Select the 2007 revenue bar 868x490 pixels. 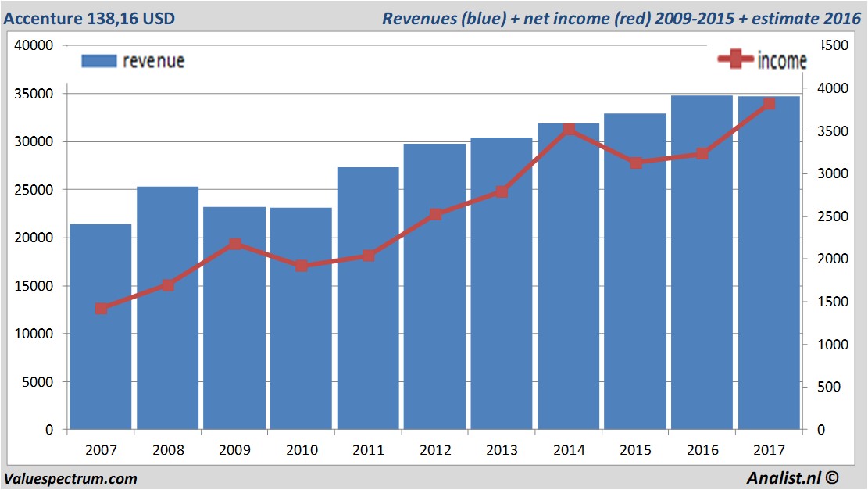pos(101,327)
